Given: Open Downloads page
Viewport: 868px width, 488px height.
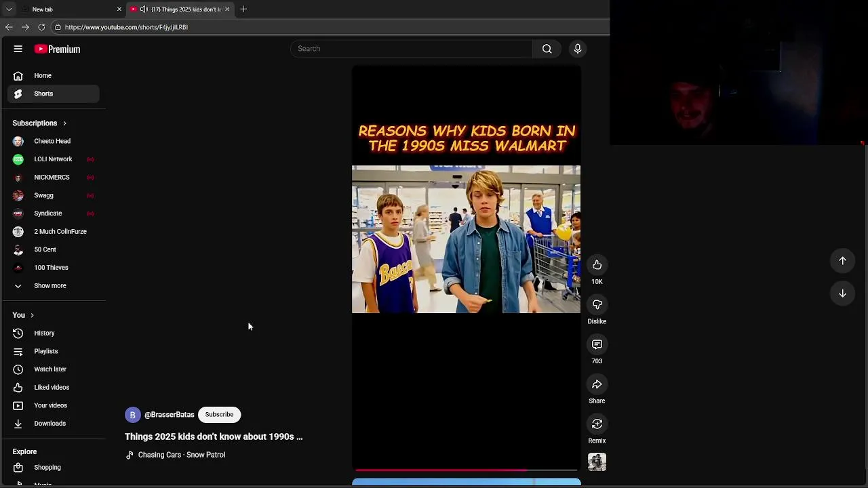Looking at the screenshot, I should click(x=54, y=424).
